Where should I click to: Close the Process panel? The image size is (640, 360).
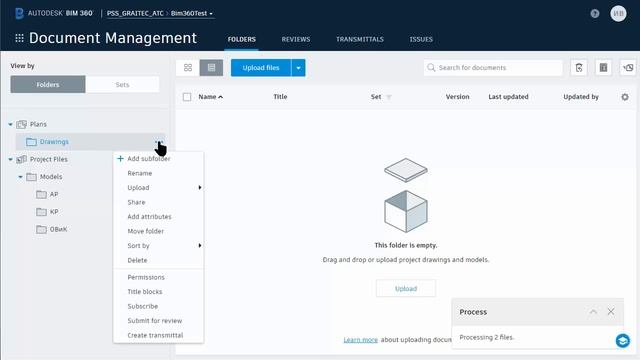(x=611, y=312)
